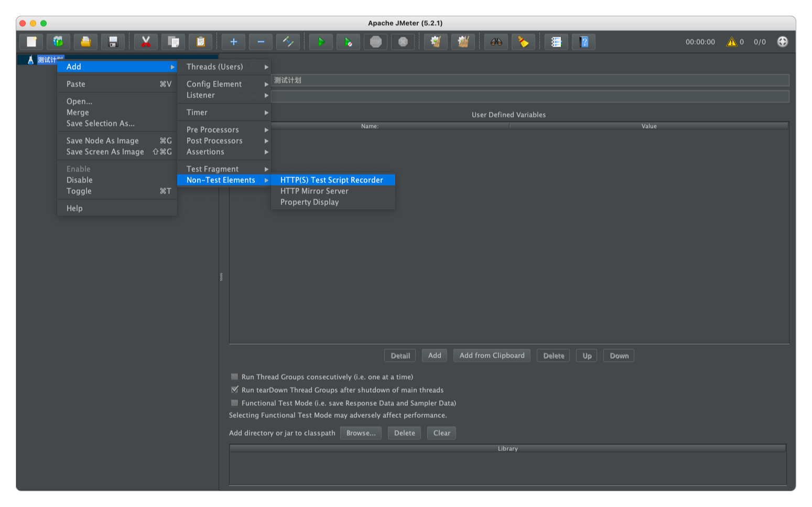Screen dimensions: 812x507
Task: Select Merge in context menu
Action: [117, 112]
